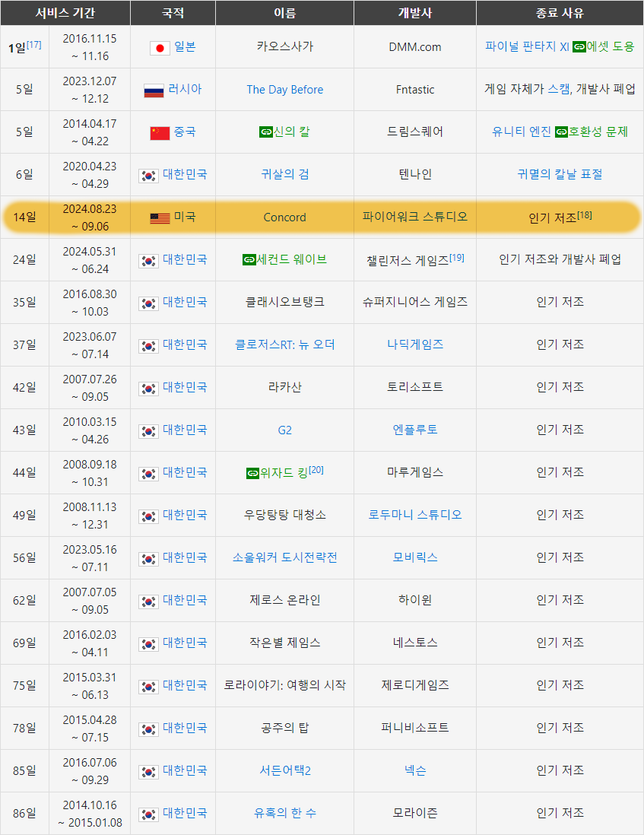Open 귀살의 검 game link
644x835 pixels.
tap(284, 174)
